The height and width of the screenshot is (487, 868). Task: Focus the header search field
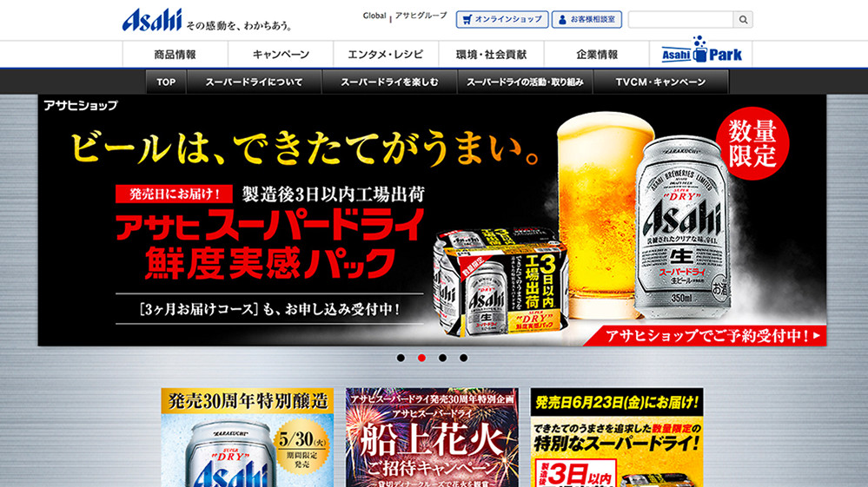pos(681,19)
